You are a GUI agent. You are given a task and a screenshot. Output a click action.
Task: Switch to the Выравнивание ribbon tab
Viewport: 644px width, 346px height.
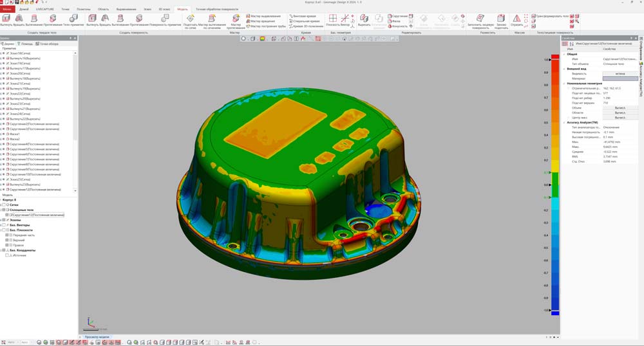coord(126,9)
